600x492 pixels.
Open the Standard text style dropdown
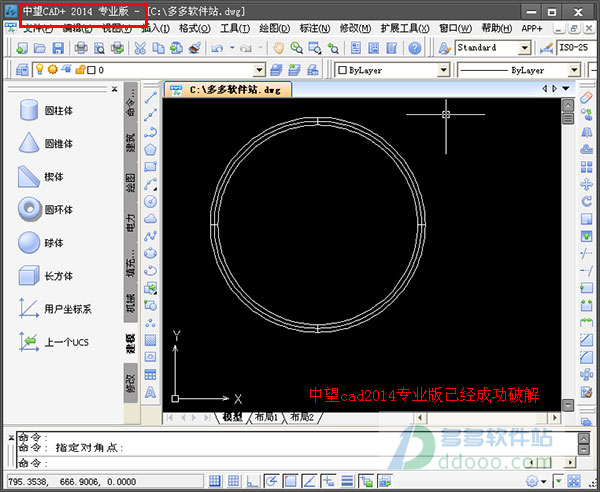(524, 48)
